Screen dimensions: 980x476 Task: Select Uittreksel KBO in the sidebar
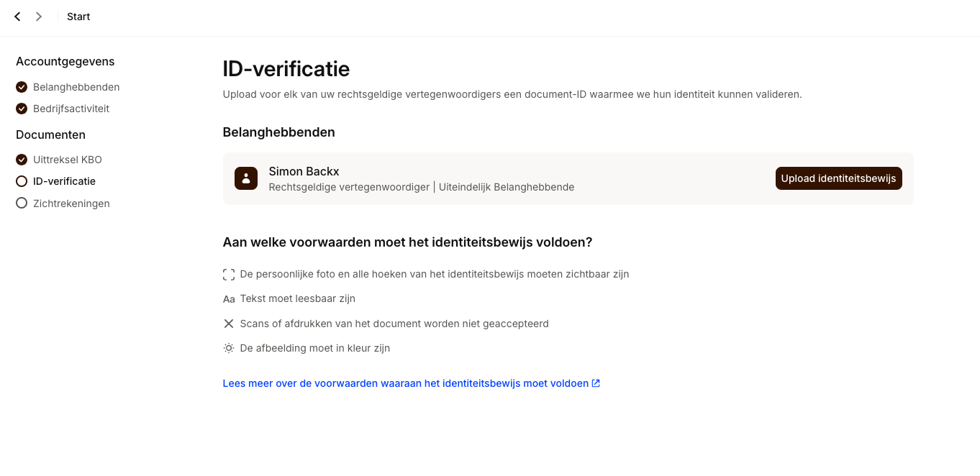point(68,160)
